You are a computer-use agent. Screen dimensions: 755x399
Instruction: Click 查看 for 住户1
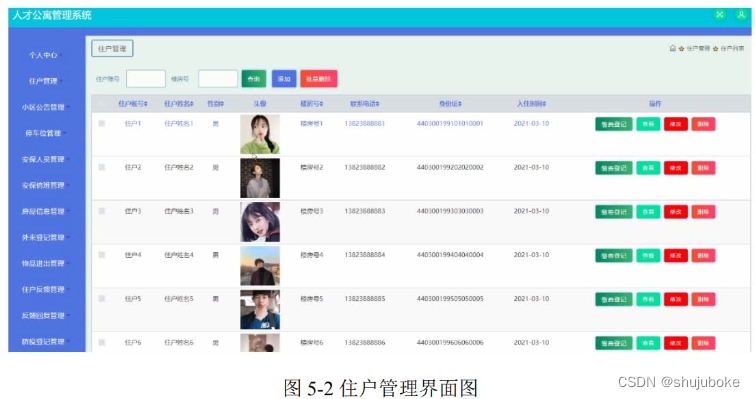click(x=648, y=124)
